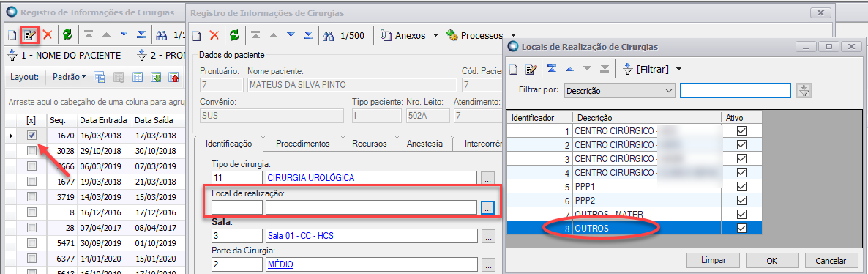Open the MÉDIO link under Porte da Cirurgia
The width and height of the screenshot is (868, 274).
[280, 264]
